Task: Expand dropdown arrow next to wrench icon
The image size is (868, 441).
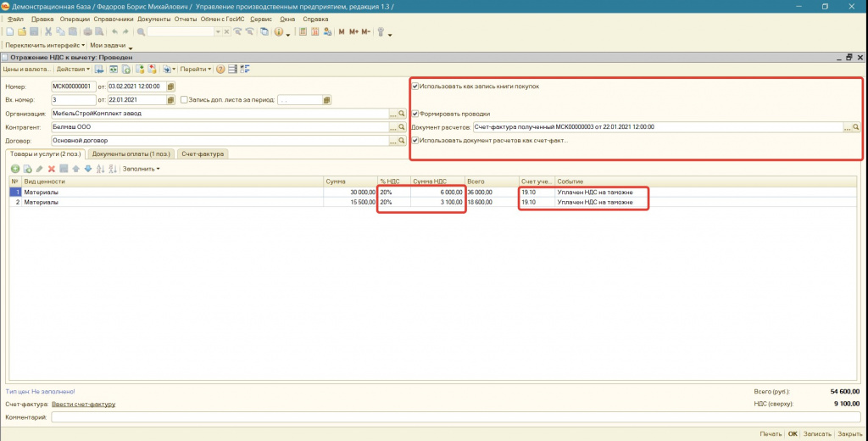Action: [390, 35]
